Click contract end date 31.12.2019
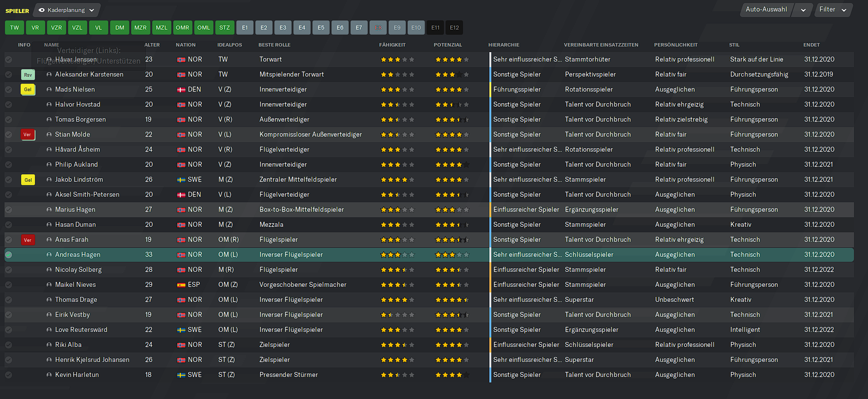The width and height of the screenshot is (868, 399). coord(819,75)
